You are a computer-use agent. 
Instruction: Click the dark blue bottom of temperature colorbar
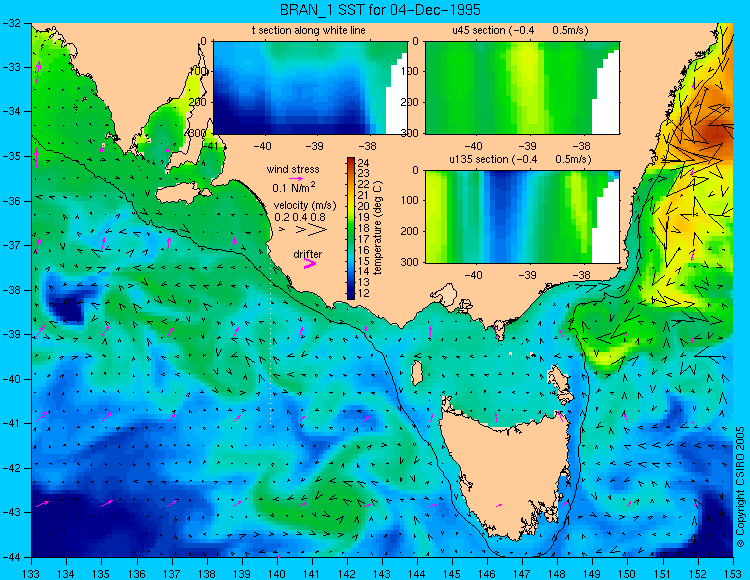click(351, 294)
